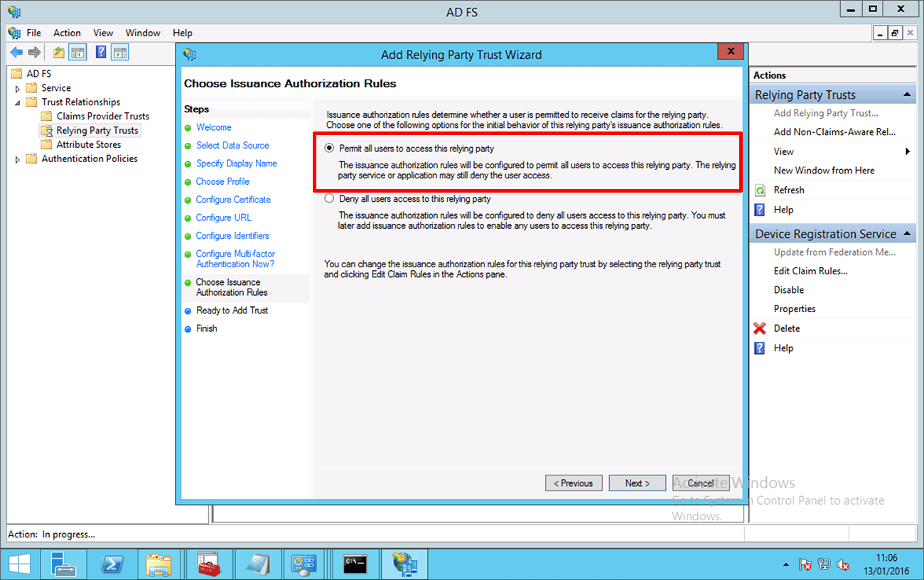Toggle the Show/Hide Console Tree toolbar icon
The height and width of the screenshot is (580, 924).
(x=77, y=53)
